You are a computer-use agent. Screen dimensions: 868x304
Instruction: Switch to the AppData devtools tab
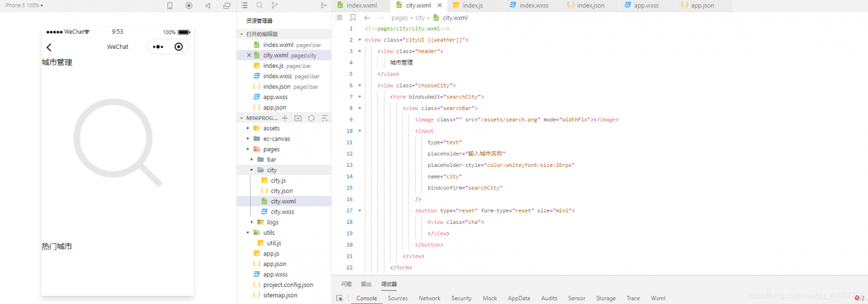[x=519, y=298]
